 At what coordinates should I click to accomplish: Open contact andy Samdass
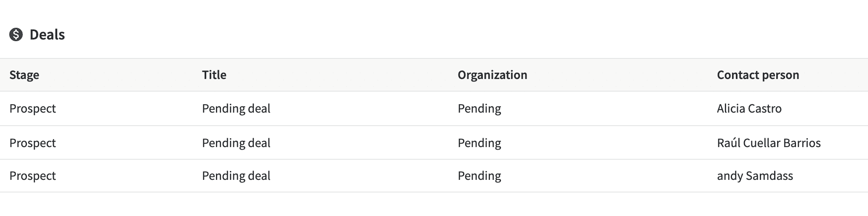coord(755,176)
